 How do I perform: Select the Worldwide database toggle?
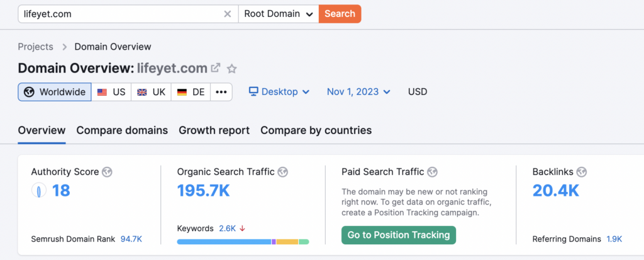coord(55,92)
